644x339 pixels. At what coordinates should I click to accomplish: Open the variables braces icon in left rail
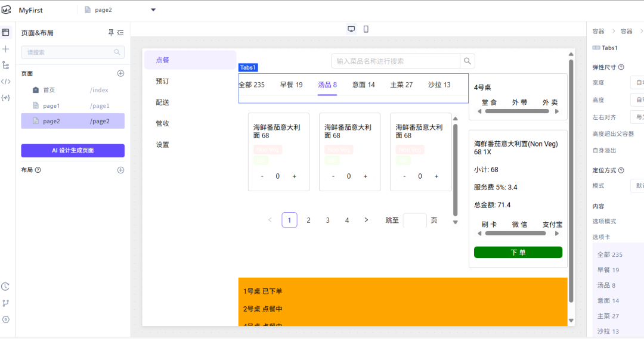[5, 98]
